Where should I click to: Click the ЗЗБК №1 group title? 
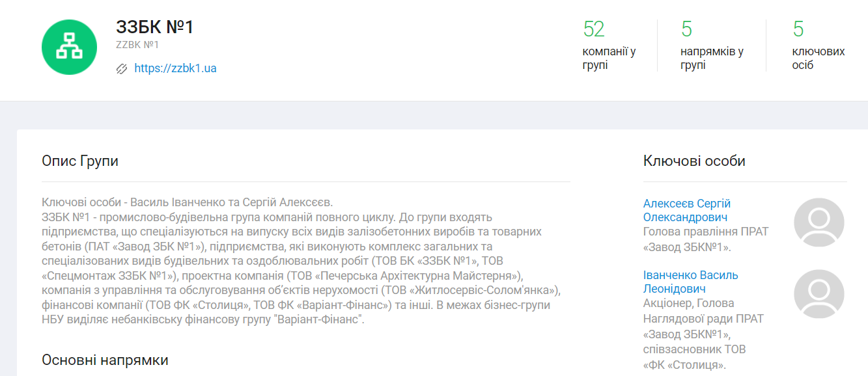coord(155,27)
